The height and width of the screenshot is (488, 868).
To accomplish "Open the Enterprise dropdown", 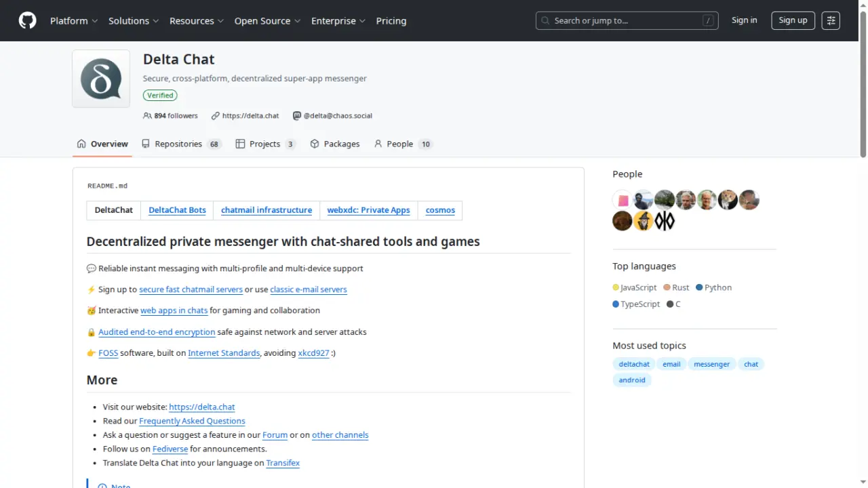I will coord(338,21).
